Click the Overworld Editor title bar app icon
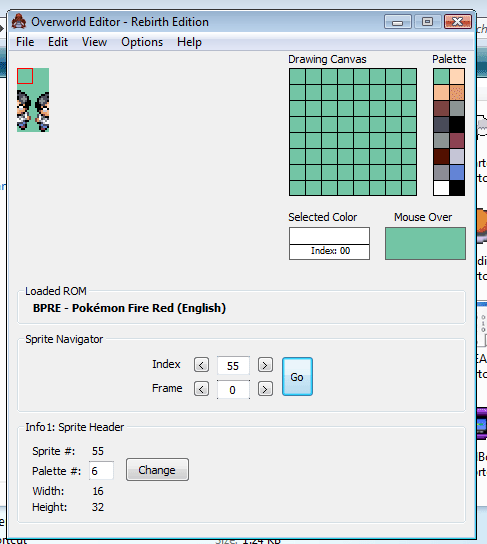The image size is (487, 544). pyautogui.click(x=19, y=22)
